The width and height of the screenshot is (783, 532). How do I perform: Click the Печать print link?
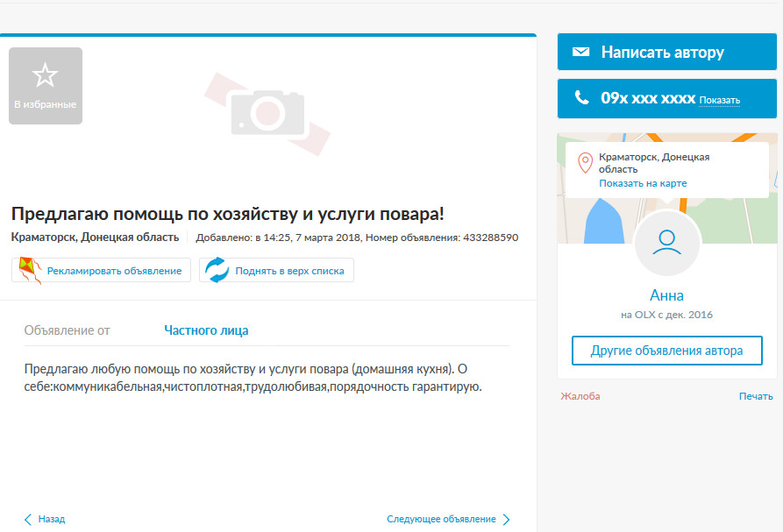click(756, 396)
